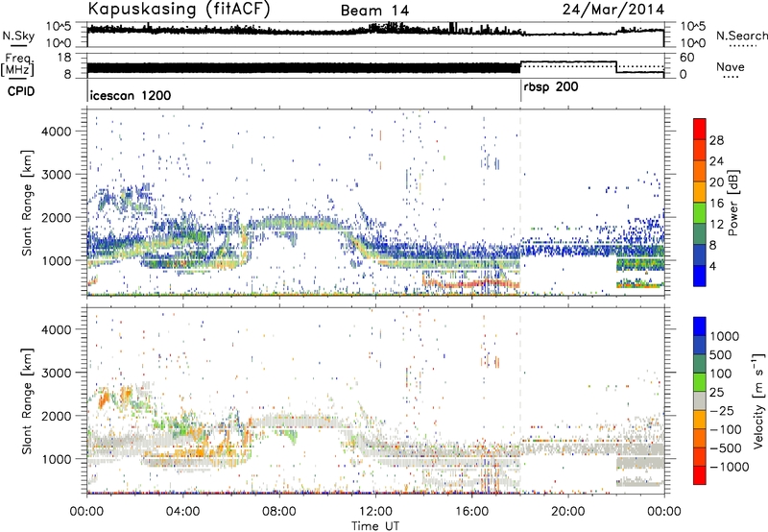Screen dimensions: 768x532
Task: Click the 'rbsp 200' CPID marker text
Action: 551,87
